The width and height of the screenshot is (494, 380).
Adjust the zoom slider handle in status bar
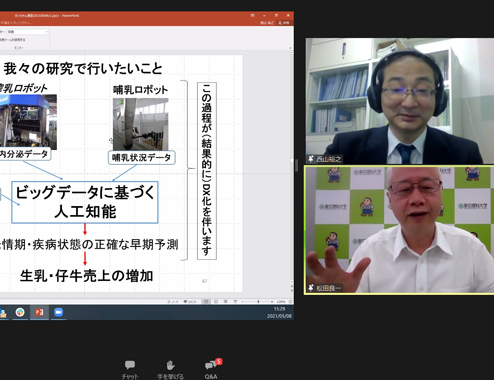coord(258,301)
